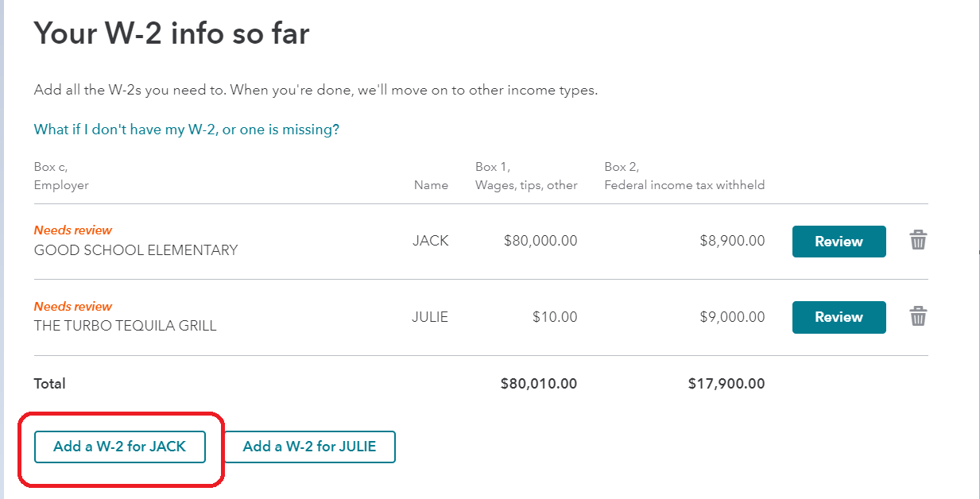980x499 pixels.
Task: Add a W-2 for JACK
Action: pyautogui.click(x=120, y=447)
